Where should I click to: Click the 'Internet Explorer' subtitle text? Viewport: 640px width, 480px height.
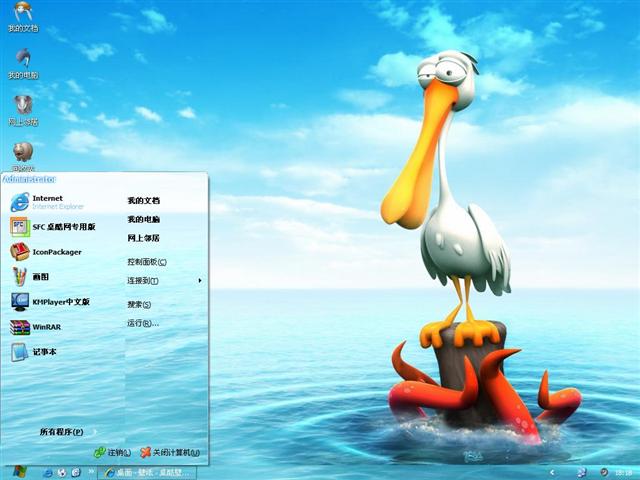58,207
